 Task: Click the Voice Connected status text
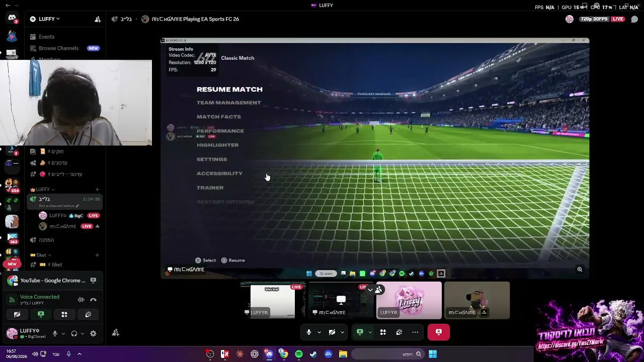pyautogui.click(x=39, y=297)
